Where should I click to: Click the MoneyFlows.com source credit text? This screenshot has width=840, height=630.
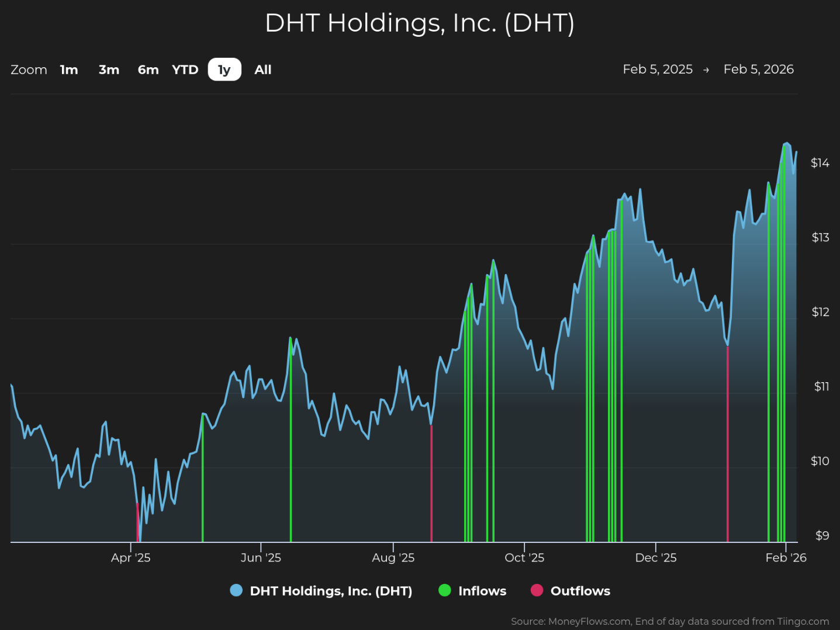(x=670, y=621)
